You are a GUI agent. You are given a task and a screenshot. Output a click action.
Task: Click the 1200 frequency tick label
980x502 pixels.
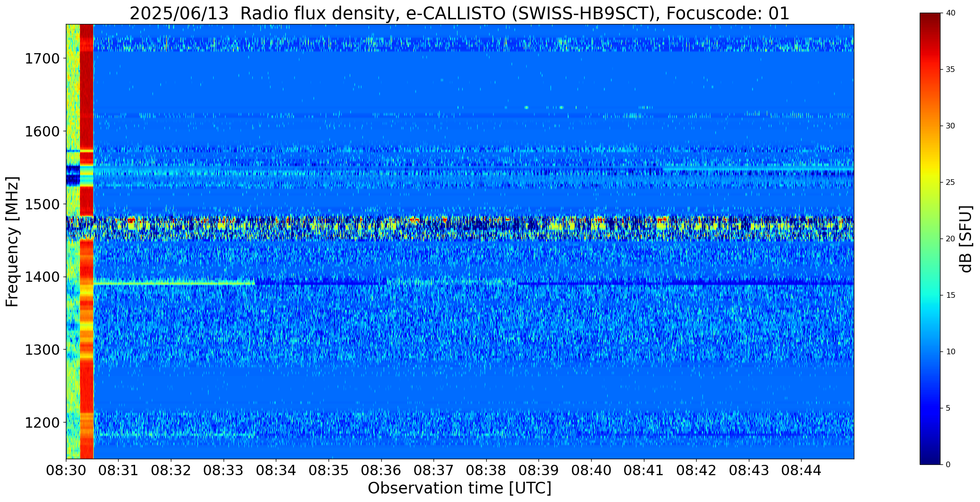coord(42,422)
